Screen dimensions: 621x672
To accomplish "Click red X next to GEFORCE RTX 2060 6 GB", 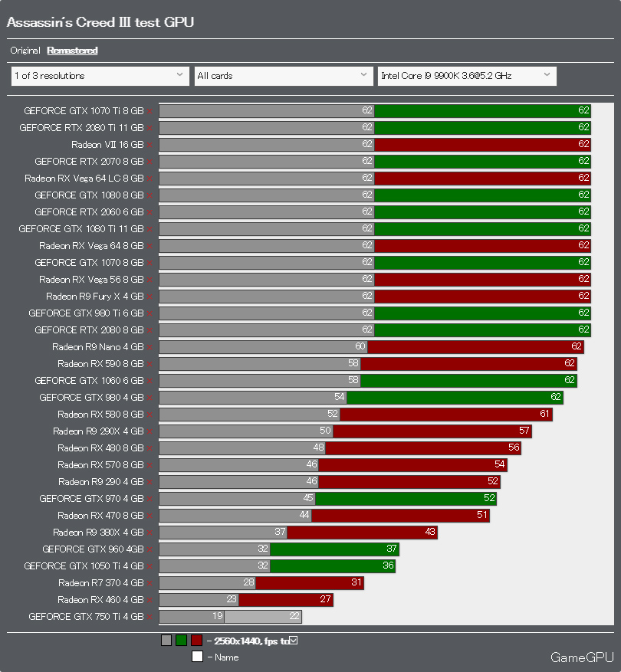I will (x=149, y=212).
